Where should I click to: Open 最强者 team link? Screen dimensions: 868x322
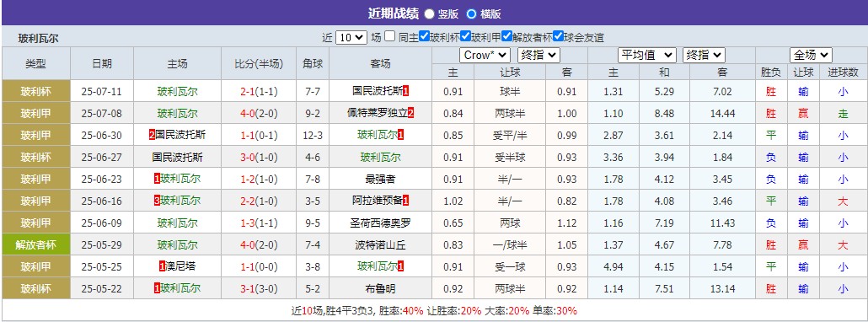pyautogui.click(x=380, y=180)
